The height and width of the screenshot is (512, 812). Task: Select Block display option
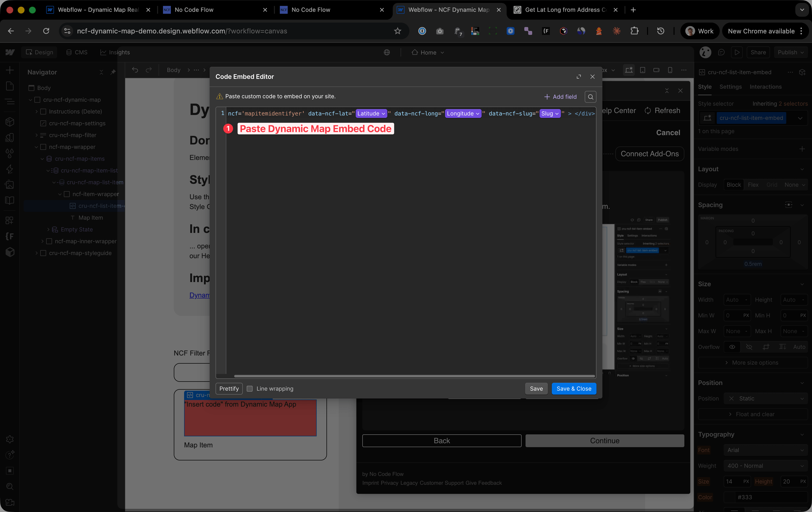tap(734, 185)
